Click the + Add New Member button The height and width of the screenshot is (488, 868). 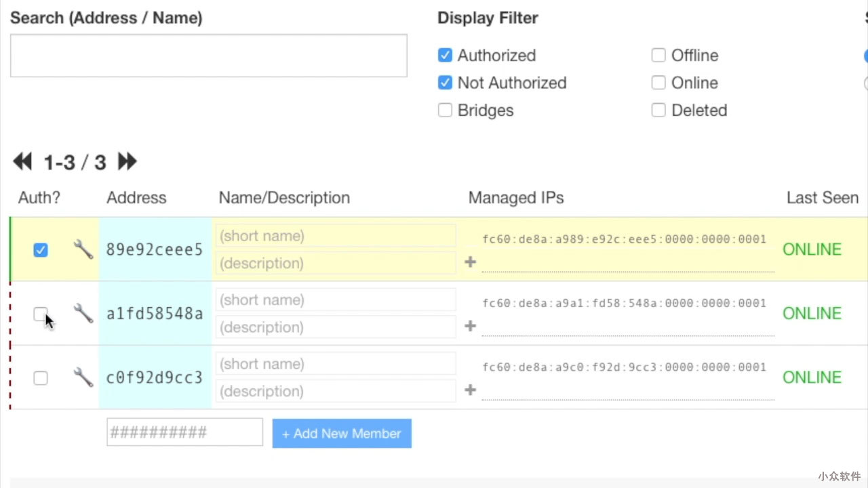342,433
